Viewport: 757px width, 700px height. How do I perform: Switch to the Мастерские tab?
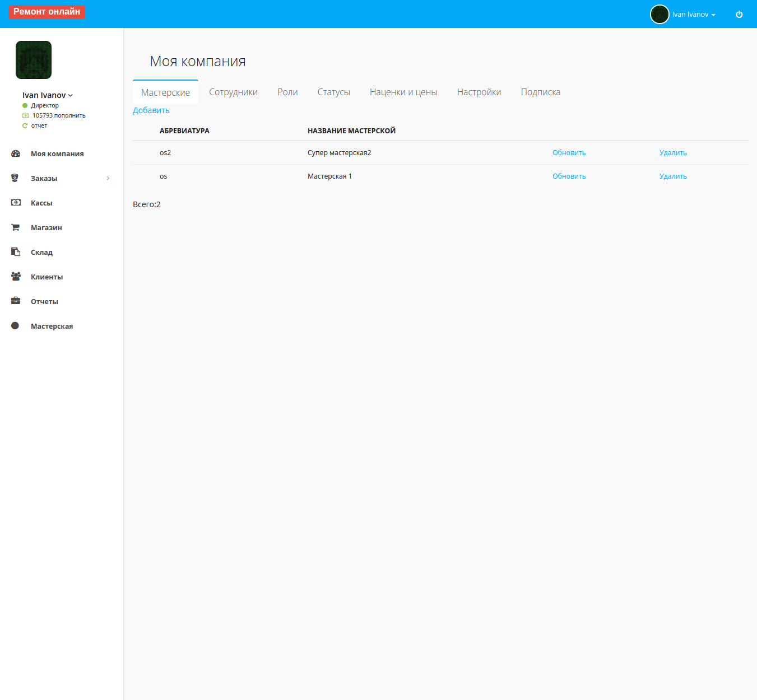tap(165, 92)
